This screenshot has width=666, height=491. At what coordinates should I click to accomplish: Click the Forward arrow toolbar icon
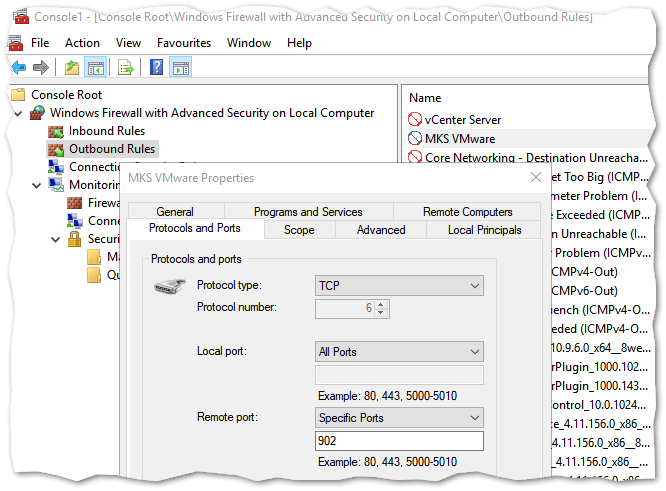coord(41,68)
